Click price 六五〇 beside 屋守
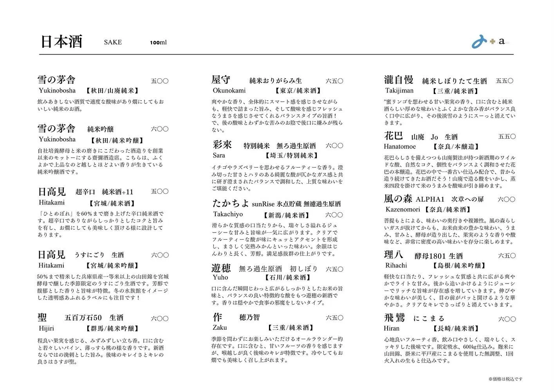 334,81
